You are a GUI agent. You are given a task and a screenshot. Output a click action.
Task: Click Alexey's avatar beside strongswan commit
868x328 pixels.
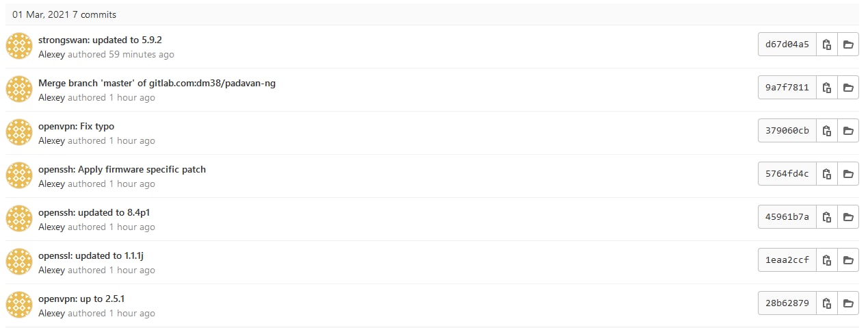(19, 46)
